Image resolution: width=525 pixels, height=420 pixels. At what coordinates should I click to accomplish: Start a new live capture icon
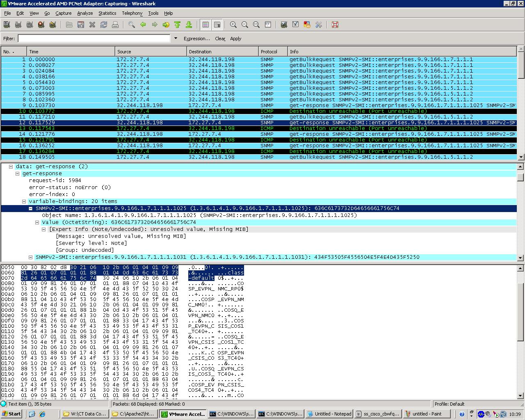coord(30,25)
